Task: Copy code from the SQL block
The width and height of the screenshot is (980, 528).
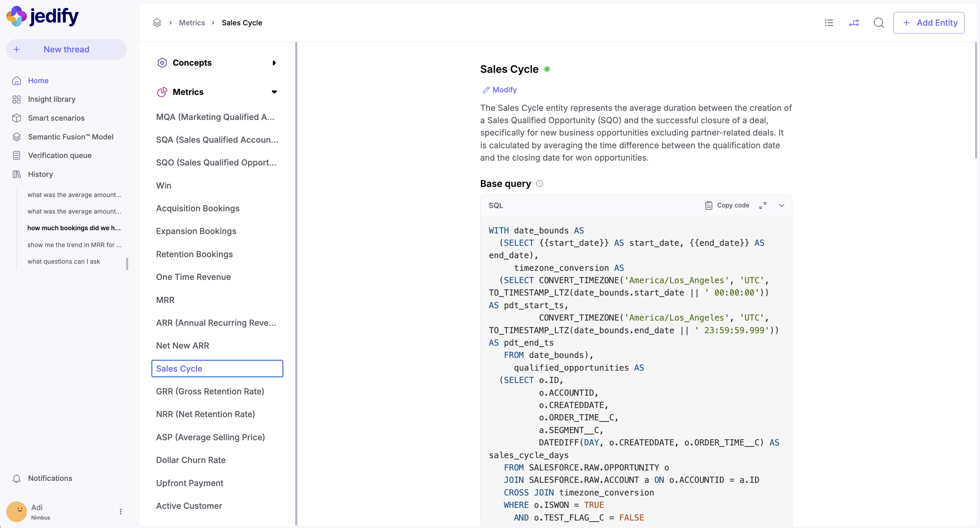Action: (727, 205)
